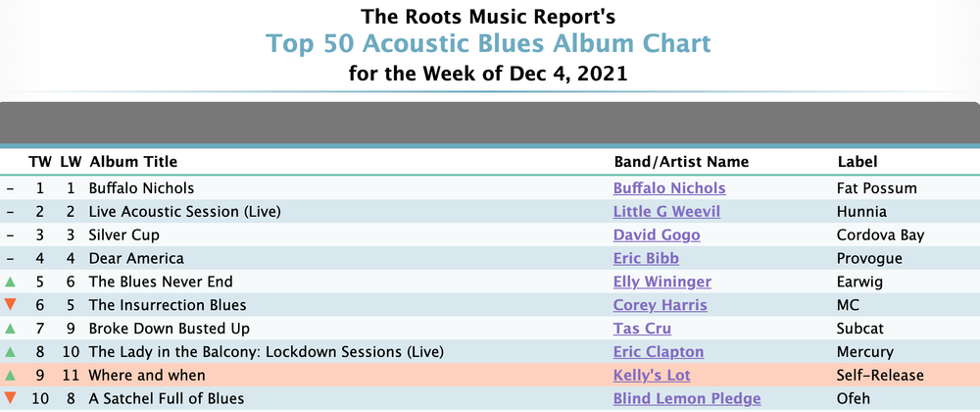Screen dimensions: 980x412
Task: Open the Eric Bibb artist link
Action: [x=646, y=259]
